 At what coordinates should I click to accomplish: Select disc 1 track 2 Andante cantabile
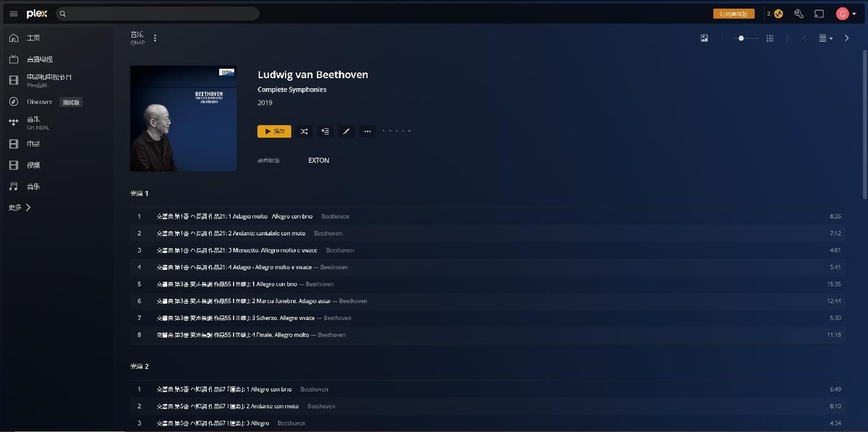[x=488, y=233]
